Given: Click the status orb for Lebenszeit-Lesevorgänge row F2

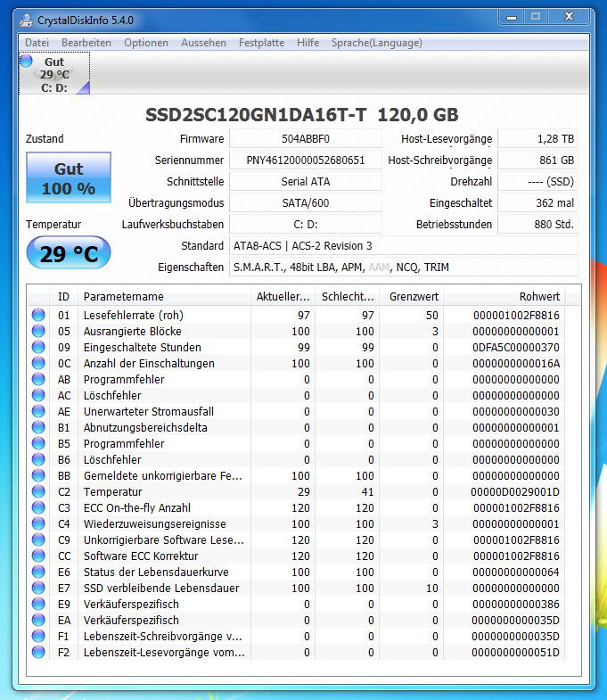Looking at the screenshot, I should (x=38, y=652).
